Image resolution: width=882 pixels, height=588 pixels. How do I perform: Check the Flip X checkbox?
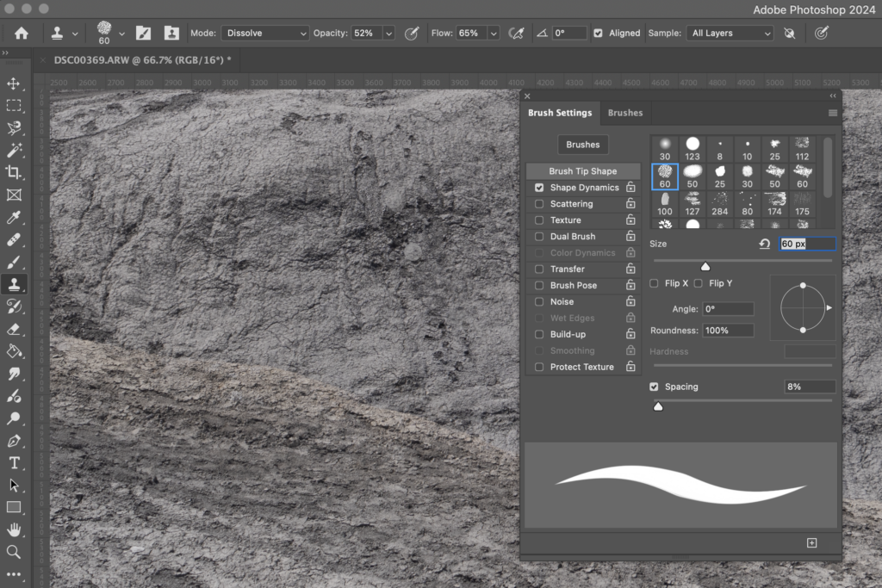click(654, 283)
